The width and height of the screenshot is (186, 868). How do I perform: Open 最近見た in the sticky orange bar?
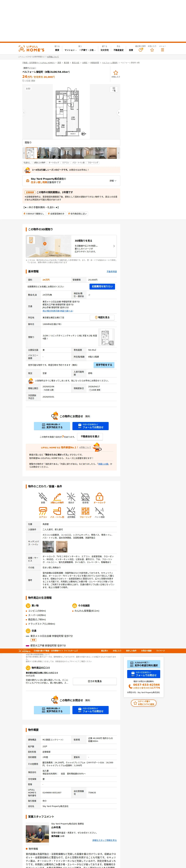point(105,651)
